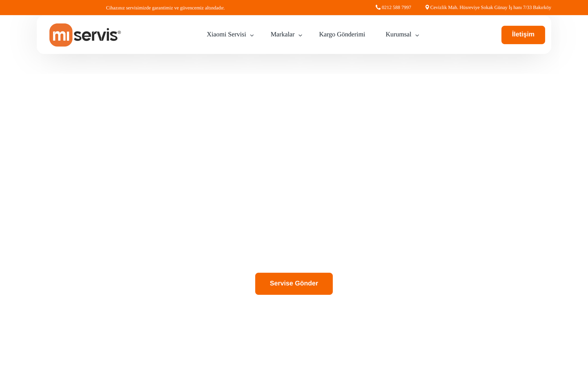Click the phone handset icon in top bar

(378, 7)
